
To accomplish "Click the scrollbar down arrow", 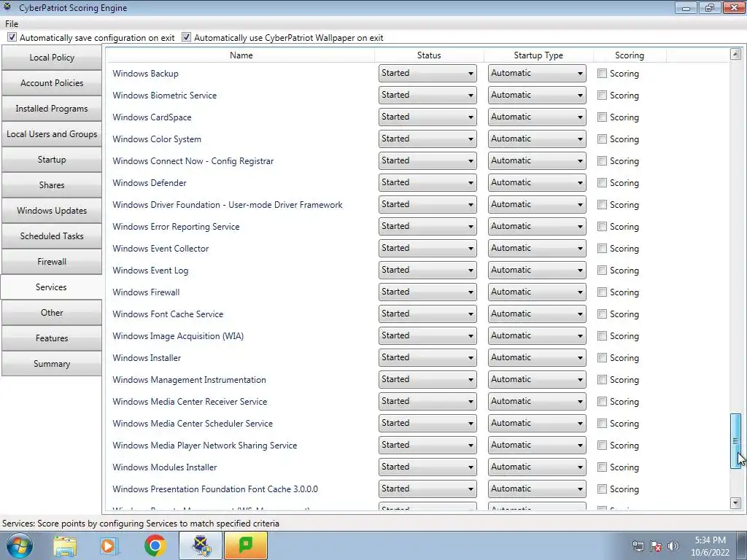I will point(735,503).
